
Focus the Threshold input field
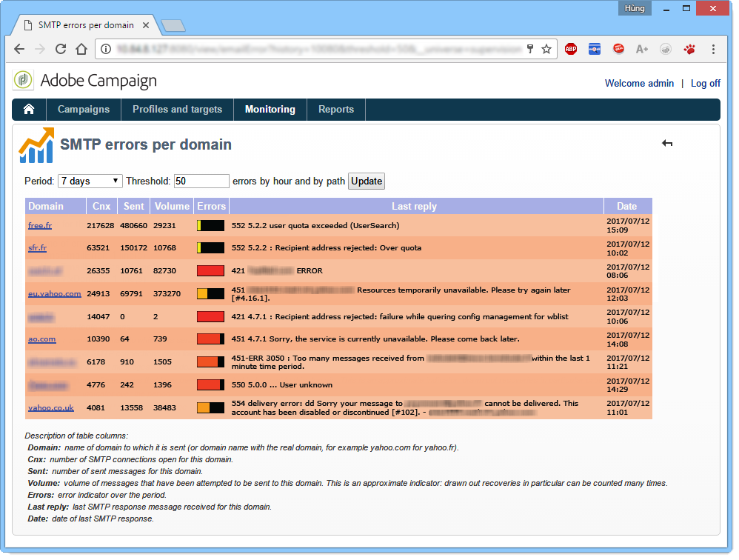click(x=201, y=181)
